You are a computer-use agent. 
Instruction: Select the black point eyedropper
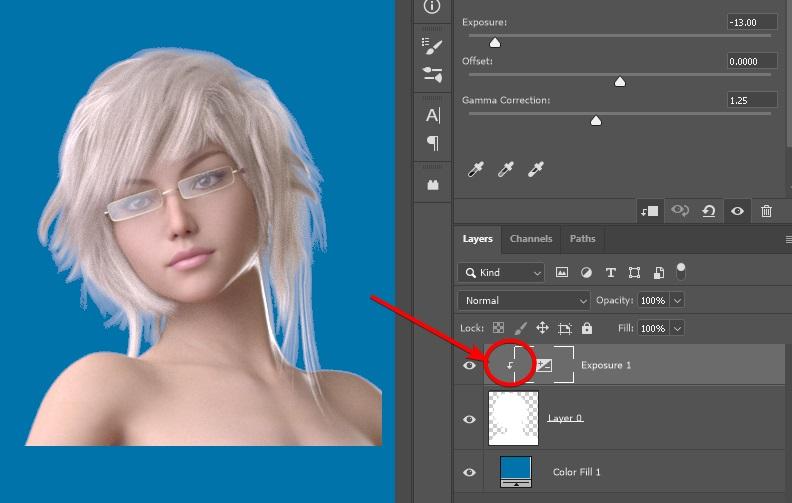476,169
